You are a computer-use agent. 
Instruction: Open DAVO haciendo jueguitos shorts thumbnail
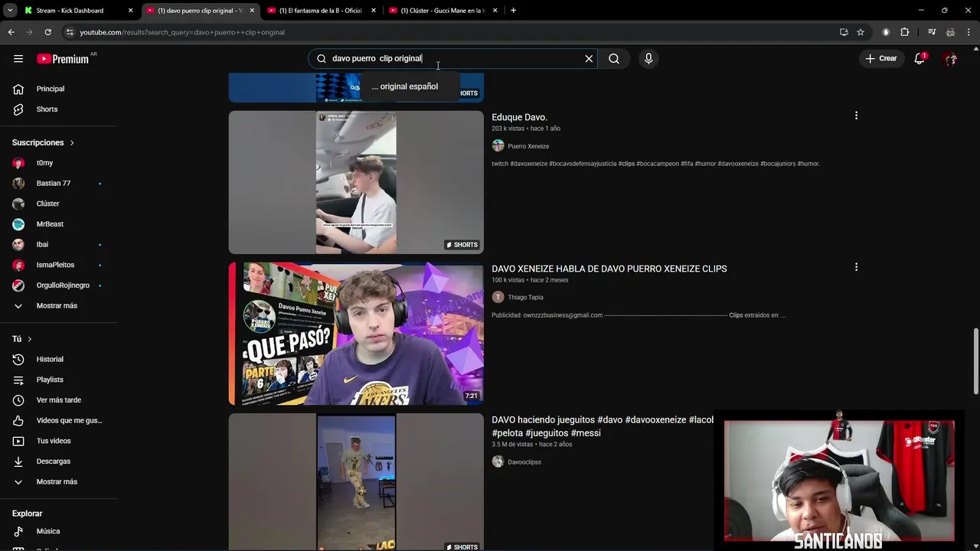[356, 482]
